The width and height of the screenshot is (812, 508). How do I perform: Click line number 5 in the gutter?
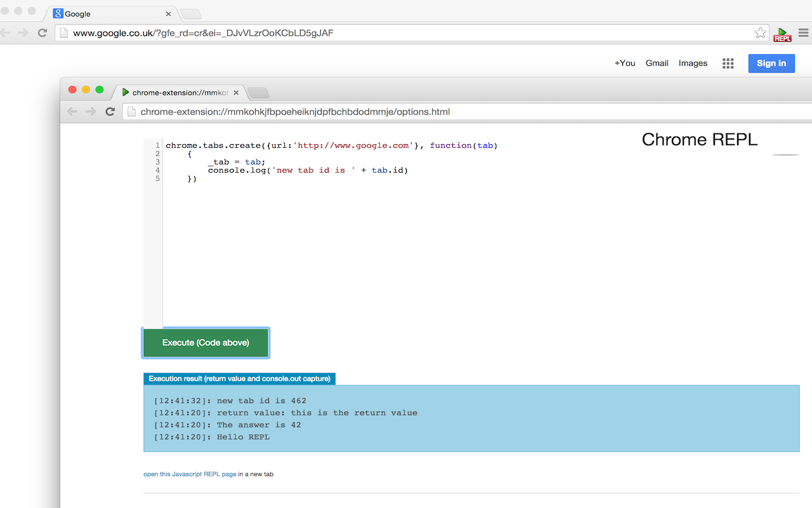pyautogui.click(x=157, y=178)
